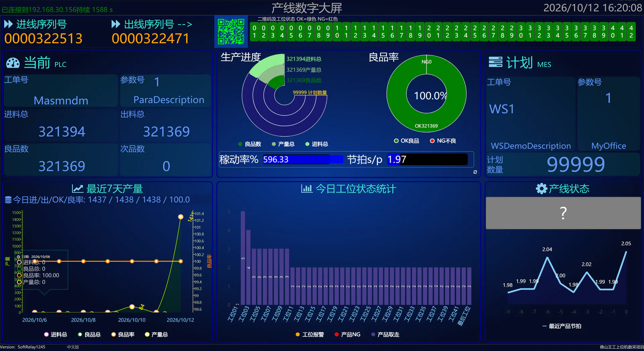This screenshot has height=351, width=644.
Task: Click the list icon beside 计划 MES
Action: (495, 62)
